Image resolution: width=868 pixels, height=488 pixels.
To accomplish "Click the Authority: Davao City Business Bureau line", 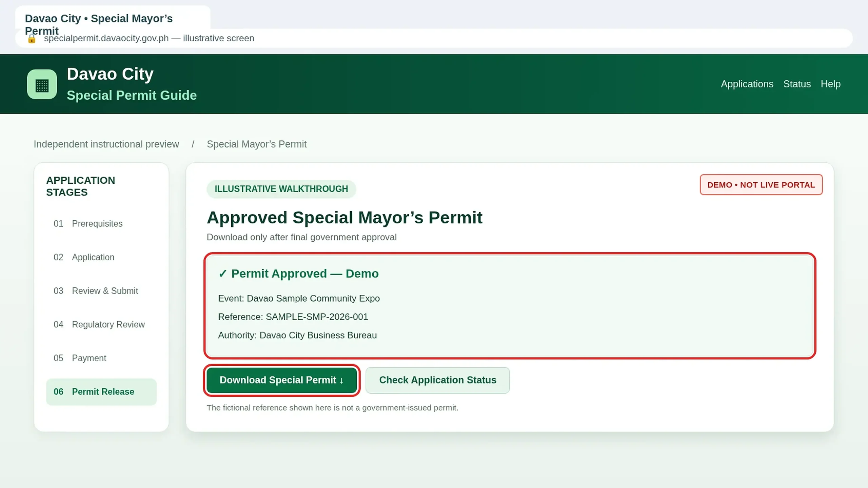I will [x=297, y=335].
